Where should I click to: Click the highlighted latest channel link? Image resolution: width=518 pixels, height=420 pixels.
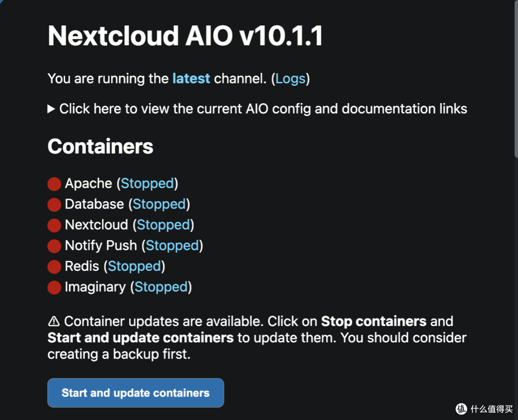190,79
